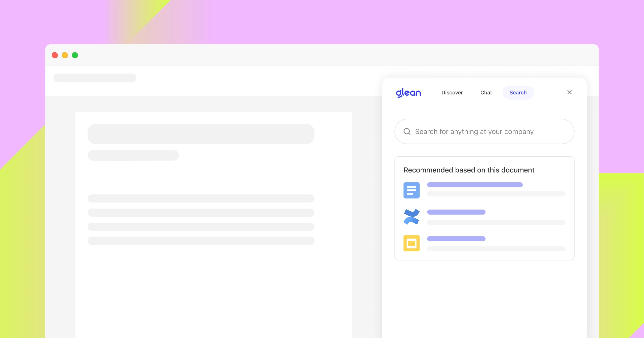Viewport: 644px width, 338px height.
Task: Click the red close window button
Action: click(x=55, y=55)
